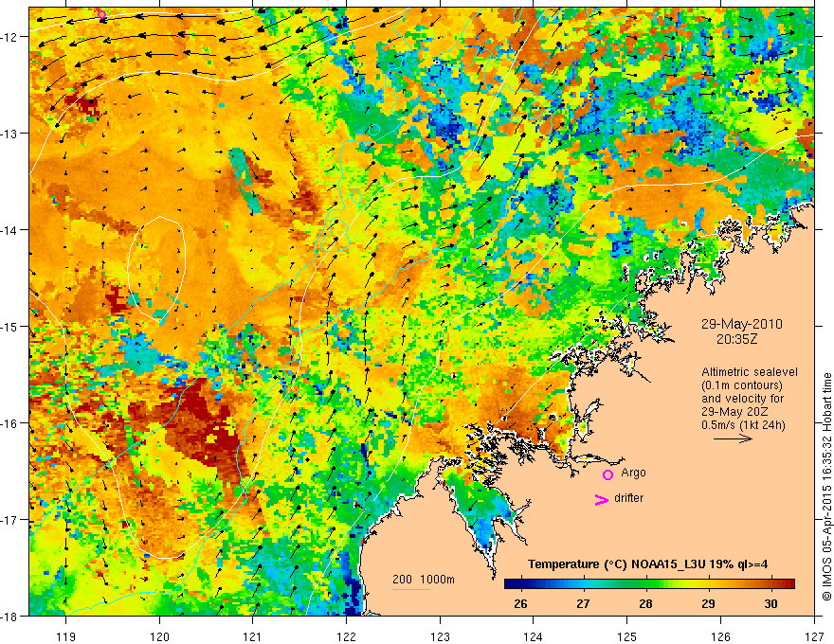Click the magenta Argo legend circle
Image resolution: width=834 pixels, height=644 pixels.
point(607,474)
